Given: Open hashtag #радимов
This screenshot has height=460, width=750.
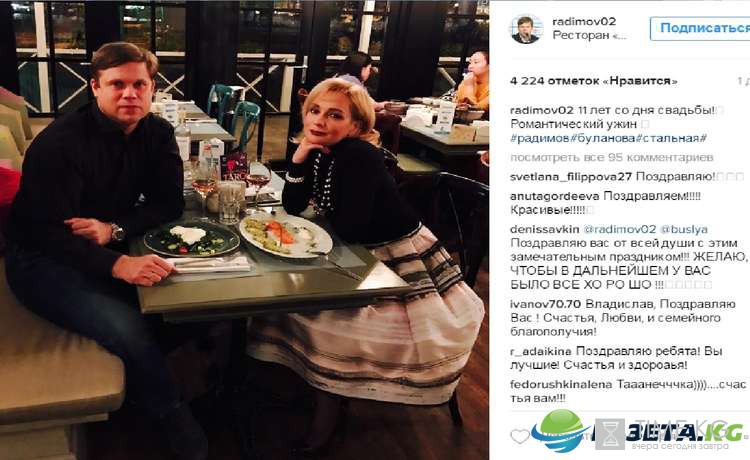Looking at the screenshot, I should [x=540, y=138].
